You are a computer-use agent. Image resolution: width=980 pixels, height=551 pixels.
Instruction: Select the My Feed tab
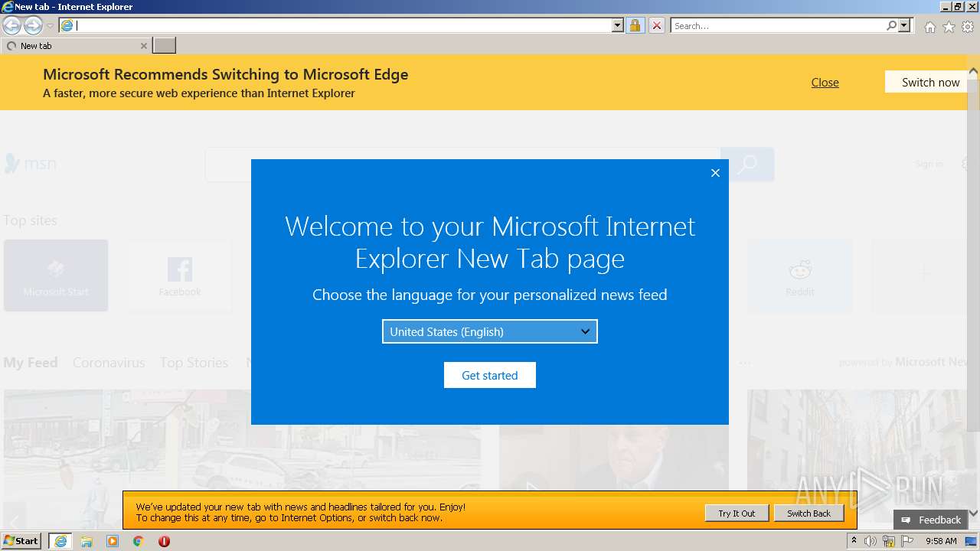(x=31, y=363)
